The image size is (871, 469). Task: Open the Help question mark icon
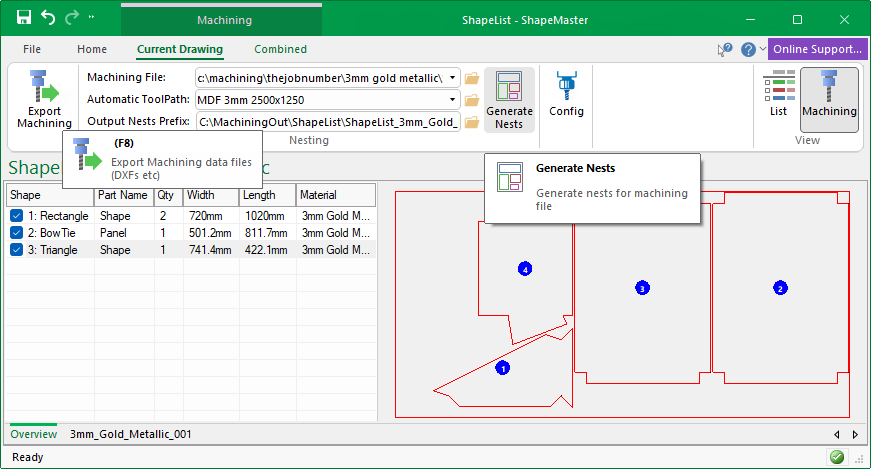coord(747,49)
